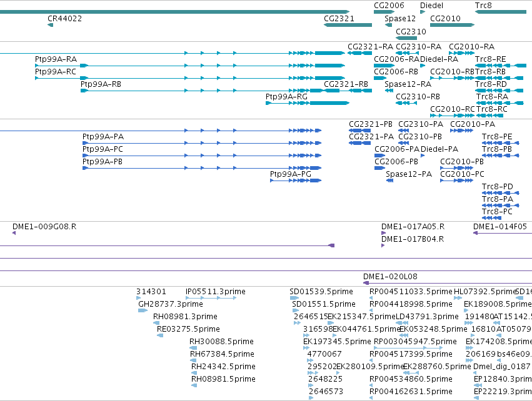Click protein CG2010-PA
532x401 pixels.
tap(473, 124)
